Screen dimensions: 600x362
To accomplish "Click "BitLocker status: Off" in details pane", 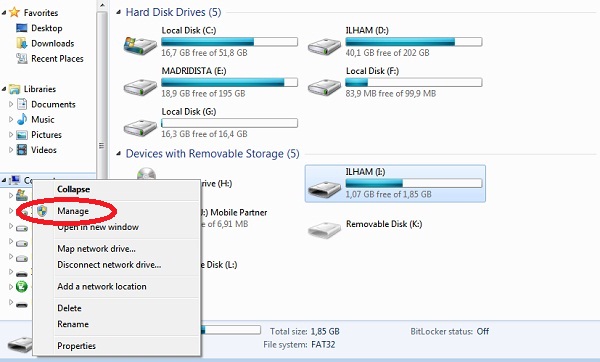I will (450, 331).
